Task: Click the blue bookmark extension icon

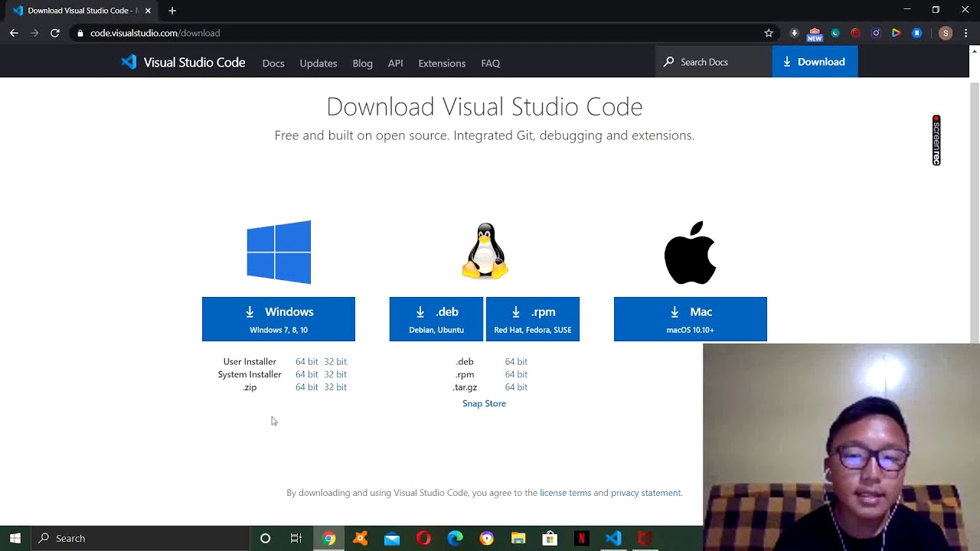Action: [916, 33]
